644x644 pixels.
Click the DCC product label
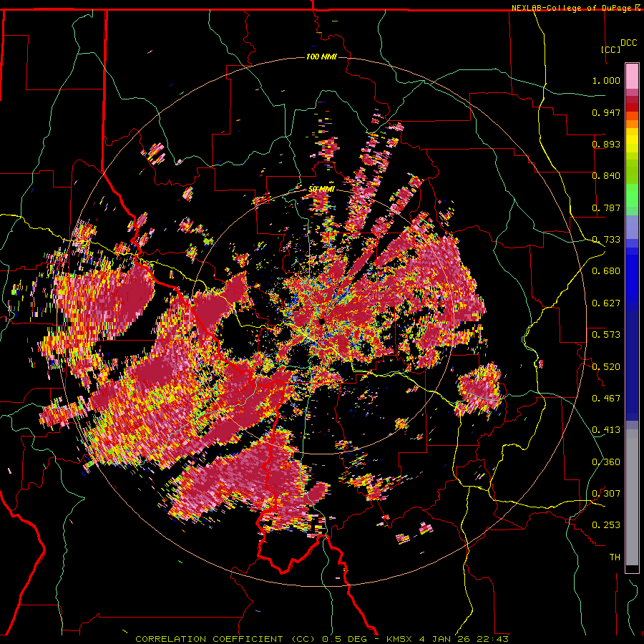(x=628, y=43)
